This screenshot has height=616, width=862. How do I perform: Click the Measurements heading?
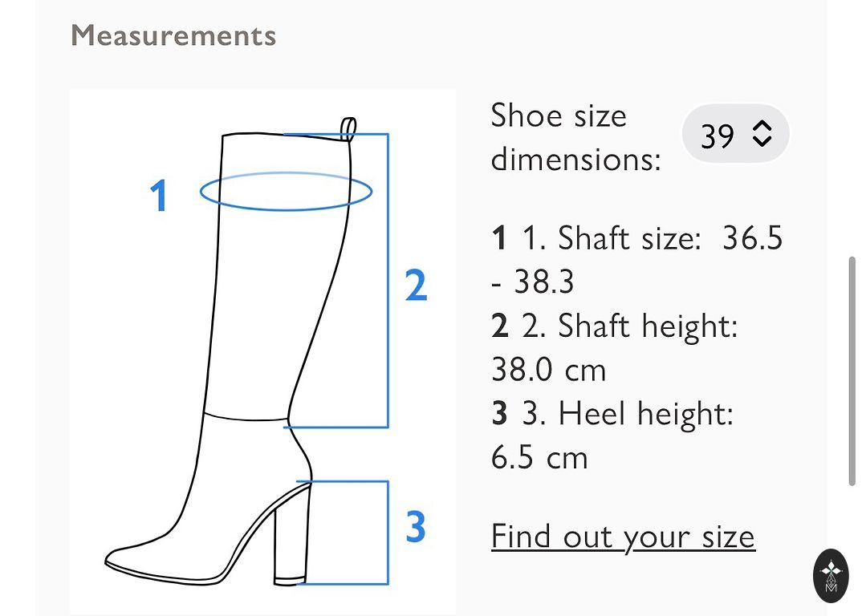pos(173,36)
